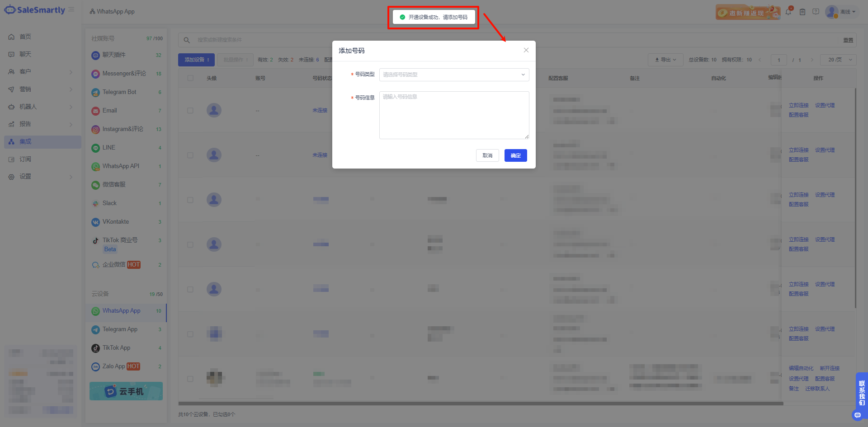
Task: Open the 号码类型 dropdown
Action: click(454, 75)
